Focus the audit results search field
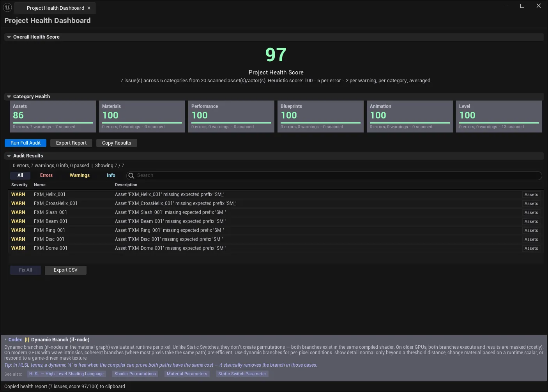The image size is (548, 392). (334, 176)
